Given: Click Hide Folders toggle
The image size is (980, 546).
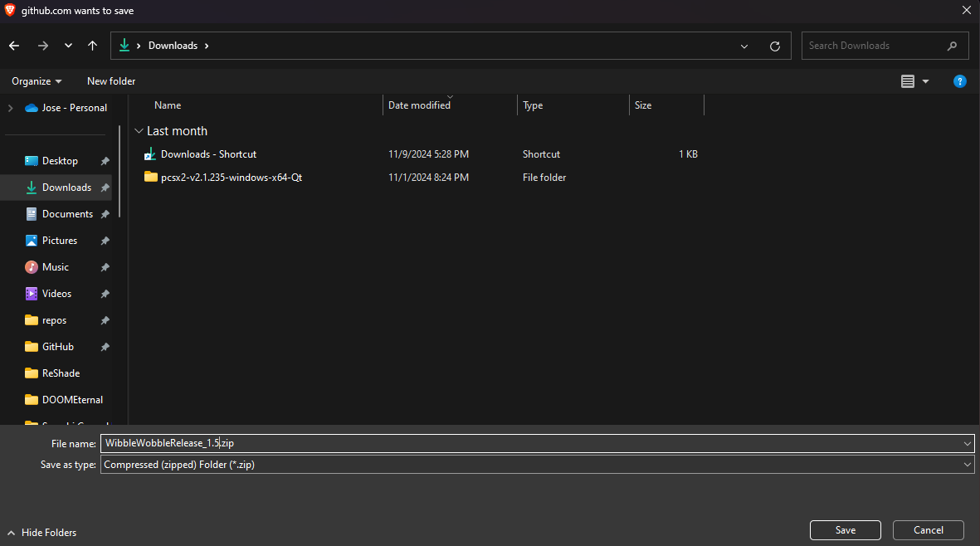Looking at the screenshot, I should click(41, 533).
